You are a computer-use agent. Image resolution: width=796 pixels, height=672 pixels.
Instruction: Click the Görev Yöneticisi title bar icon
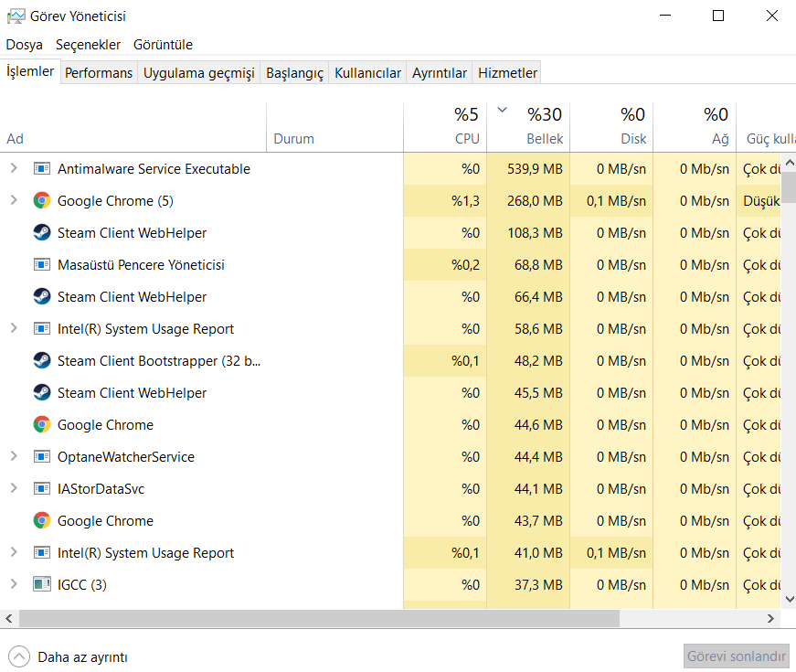16,16
